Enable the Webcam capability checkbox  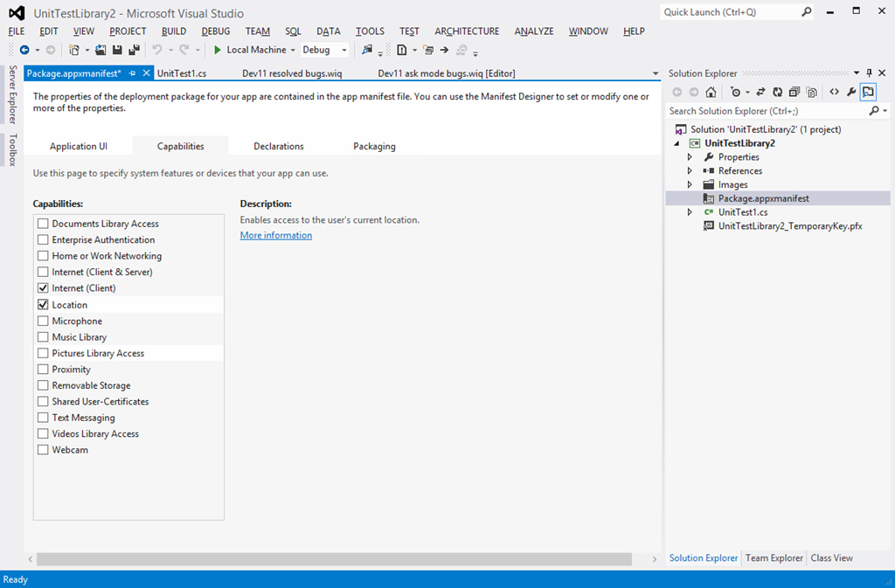(43, 449)
